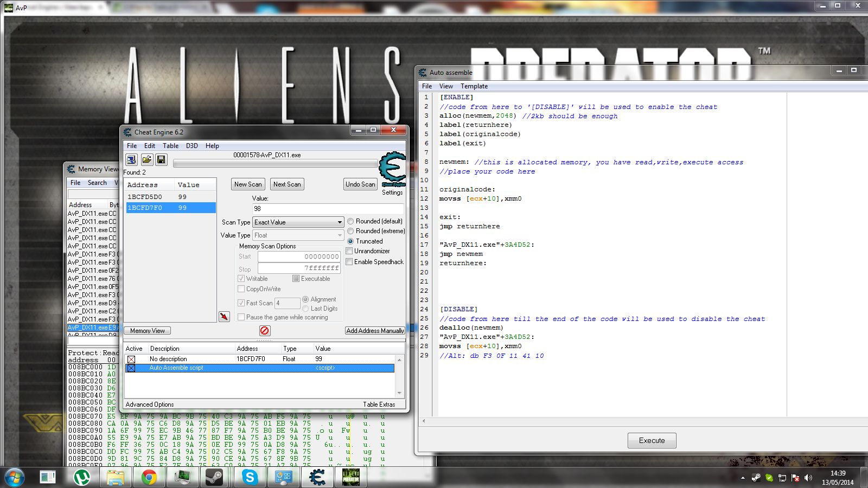This screenshot has height=488, width=868.
Task: Click Advanced Options at bottom of Cheat Engine
Action: (x=150, y=404)
